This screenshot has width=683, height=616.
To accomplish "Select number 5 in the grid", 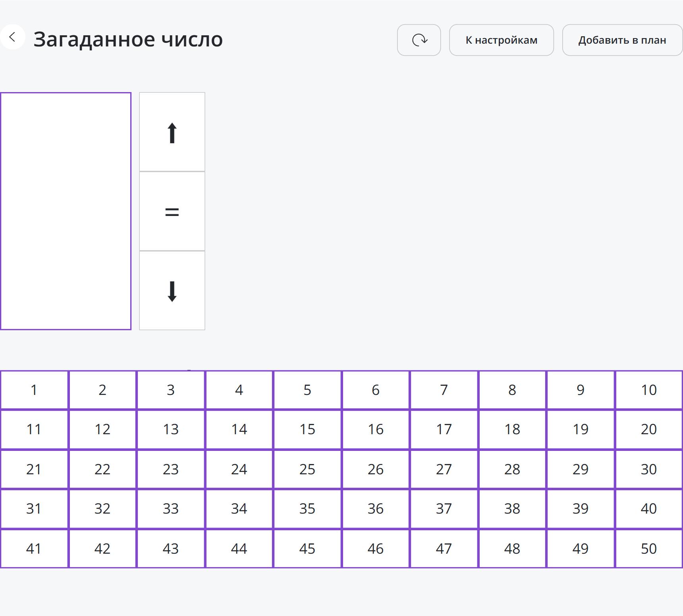I will pyautogui.click(x=307, y=390).
